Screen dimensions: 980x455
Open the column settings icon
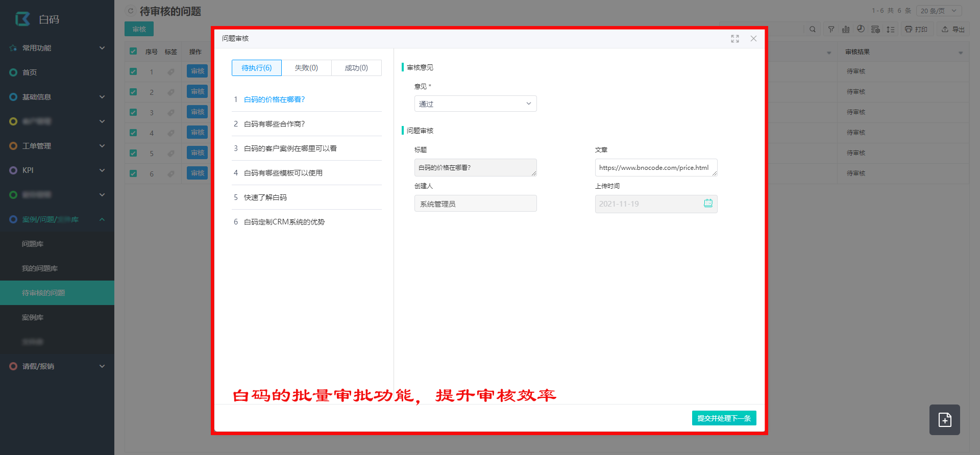(x=875, y=30)
